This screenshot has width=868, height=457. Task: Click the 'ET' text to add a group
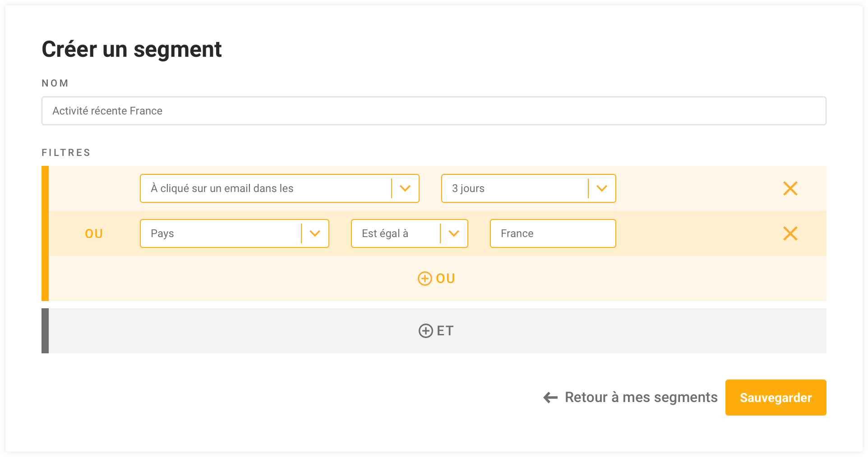445,331
